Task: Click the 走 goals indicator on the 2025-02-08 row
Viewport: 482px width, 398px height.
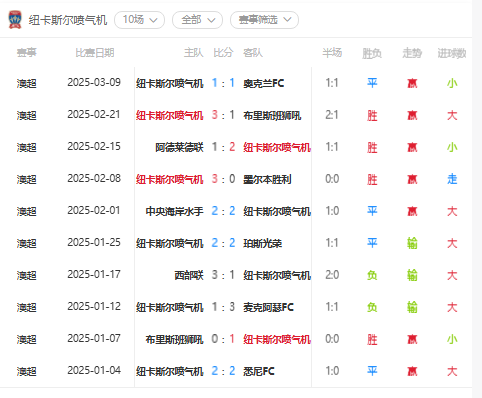Action: pyautogui.click(x=452, y=179)
